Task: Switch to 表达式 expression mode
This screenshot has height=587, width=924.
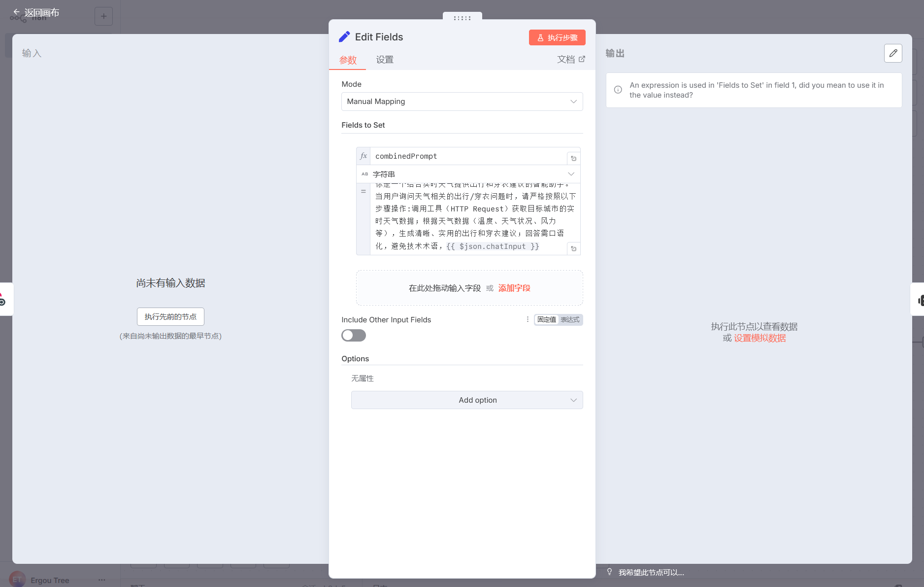Action: (570, 320)
